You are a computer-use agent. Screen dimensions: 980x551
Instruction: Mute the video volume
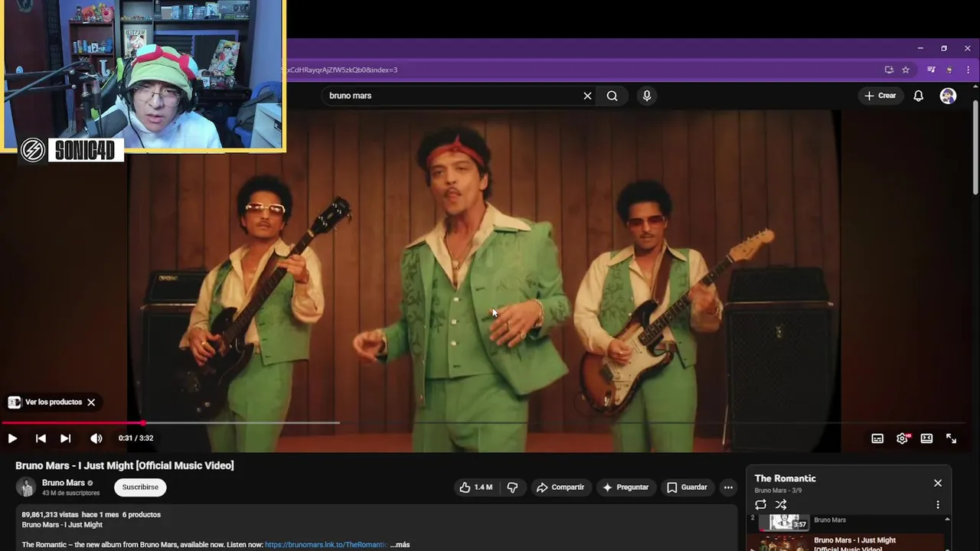[96, 439]
